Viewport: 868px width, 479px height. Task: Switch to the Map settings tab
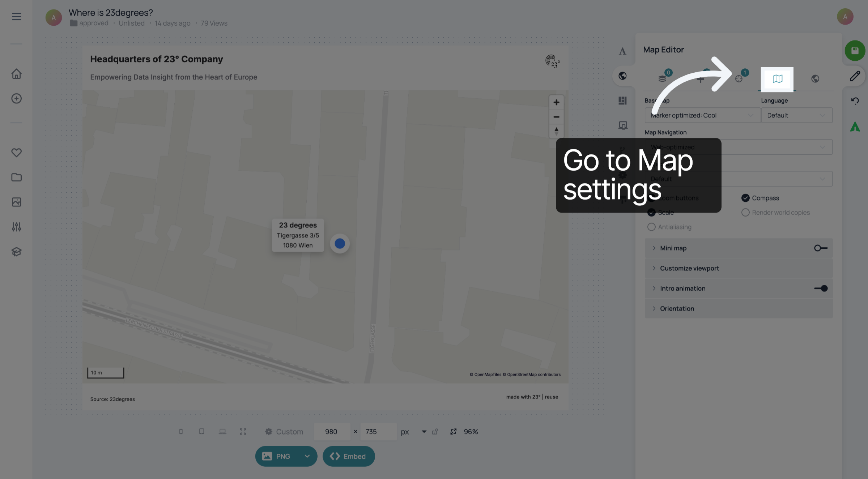pyautogui.click(x=777, y=79)
